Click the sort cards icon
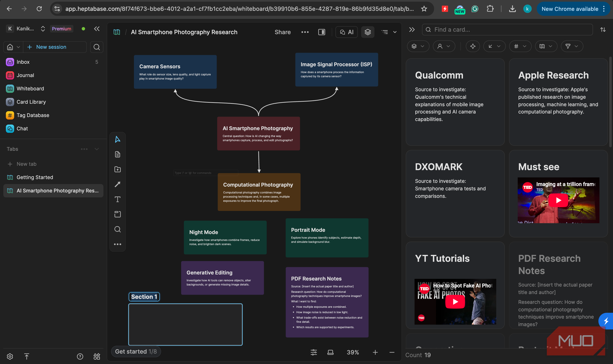The width and height of the screenshot is (613, 364). click(603, 30)
